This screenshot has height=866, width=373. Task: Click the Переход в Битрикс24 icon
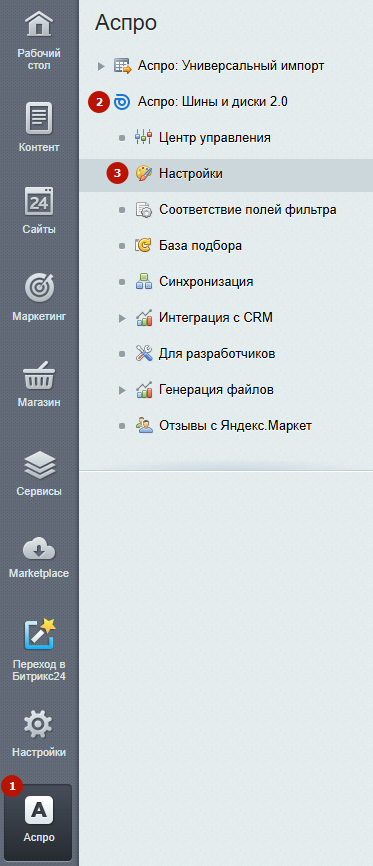(40, 634)
